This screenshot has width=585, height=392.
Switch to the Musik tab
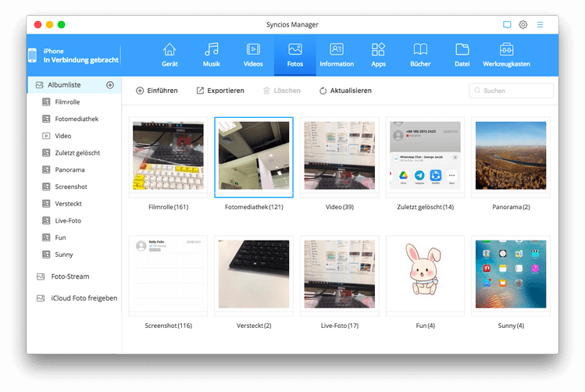point(211,55)
